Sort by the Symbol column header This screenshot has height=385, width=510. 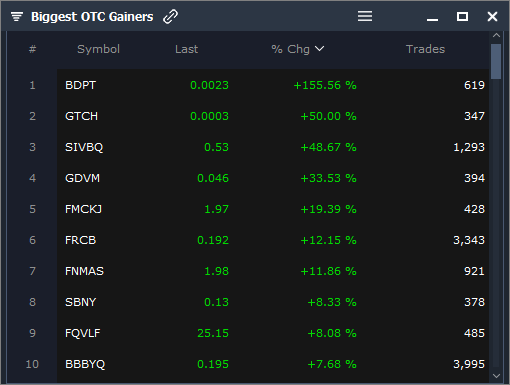coord(98,49)
